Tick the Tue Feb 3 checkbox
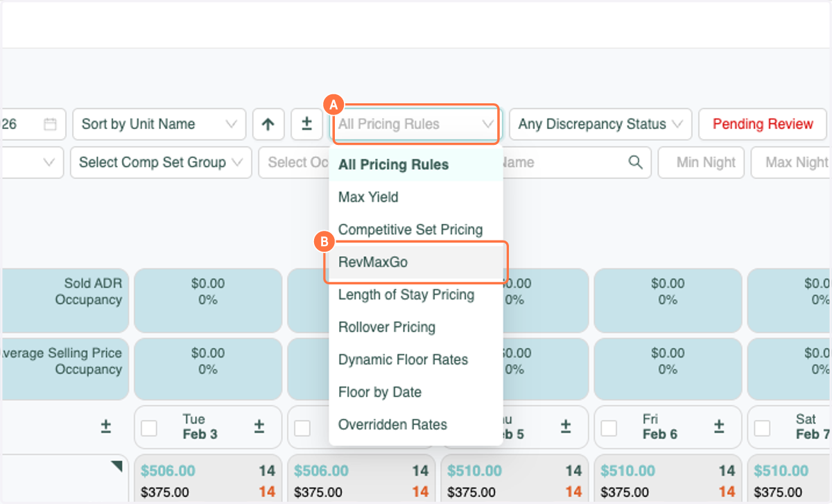 click(149, 428)
